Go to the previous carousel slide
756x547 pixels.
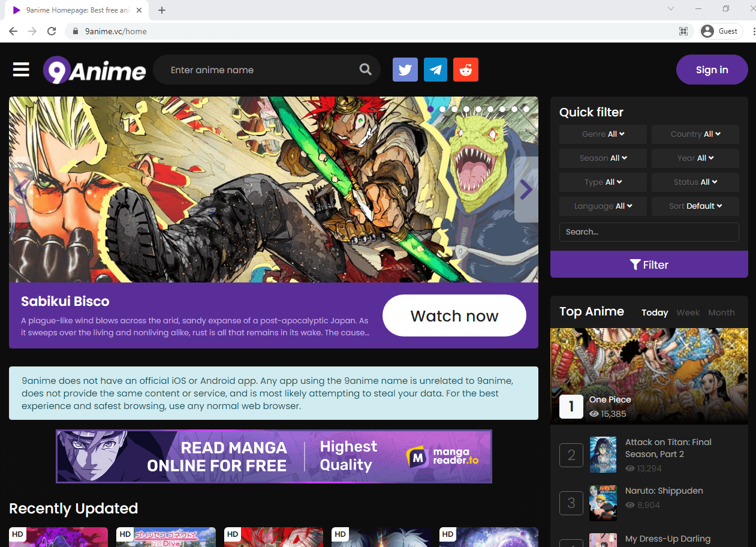pyautogui.click(x=20, y=190)
